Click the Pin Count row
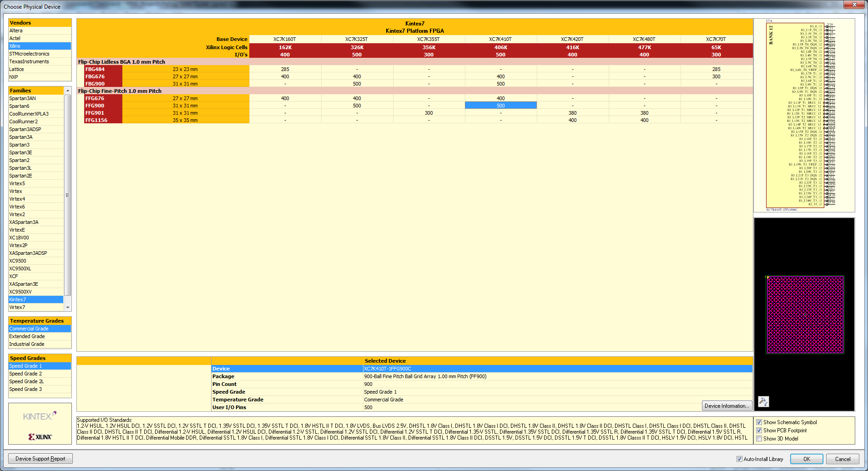 [x=482, y=384]
